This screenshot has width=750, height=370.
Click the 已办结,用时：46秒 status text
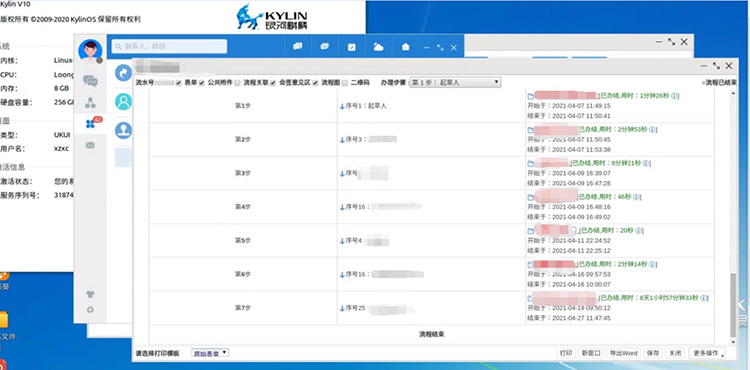(604, 196)
